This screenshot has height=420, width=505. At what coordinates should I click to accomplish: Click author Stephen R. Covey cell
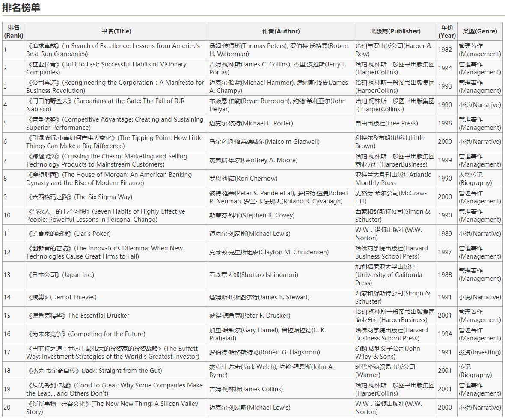click(281, 215)
